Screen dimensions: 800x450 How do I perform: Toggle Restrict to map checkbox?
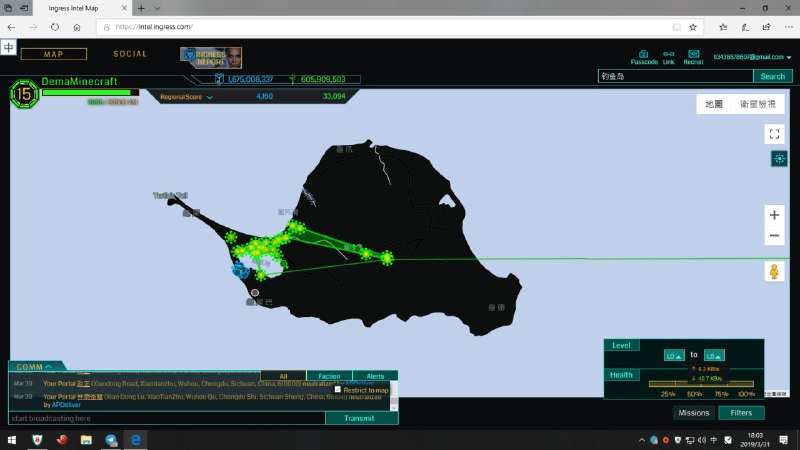click(338, 389)
